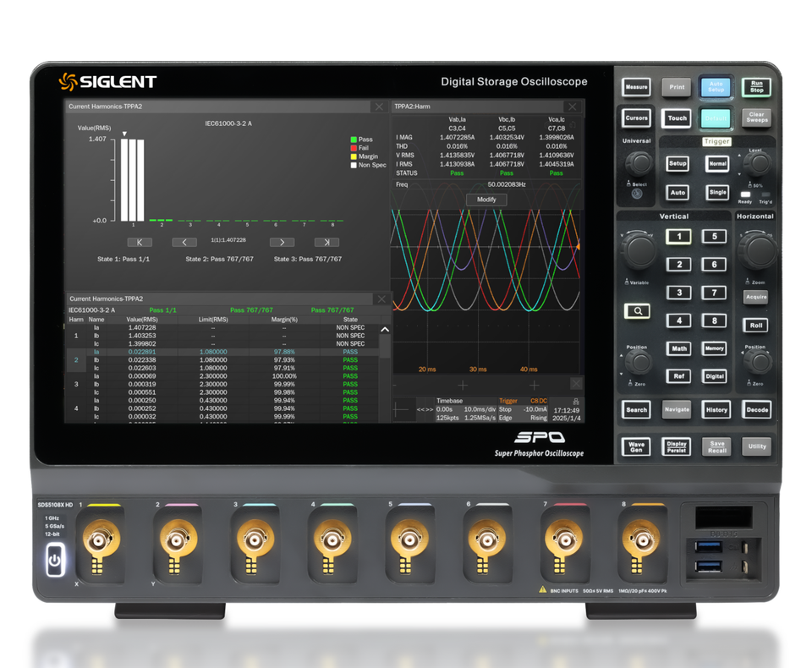
Task: Jump to last harmonic arrow button
Action: [x=326, y=243]
